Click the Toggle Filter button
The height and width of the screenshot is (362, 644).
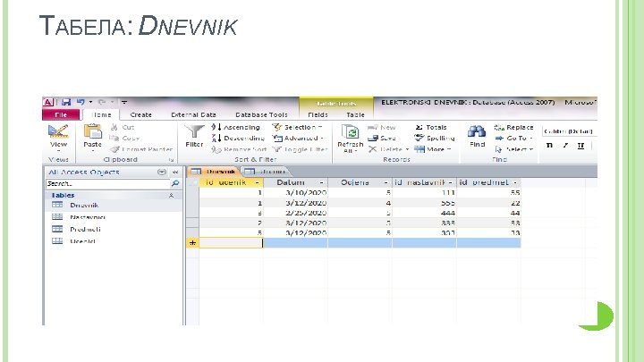(x=301, y=150)
